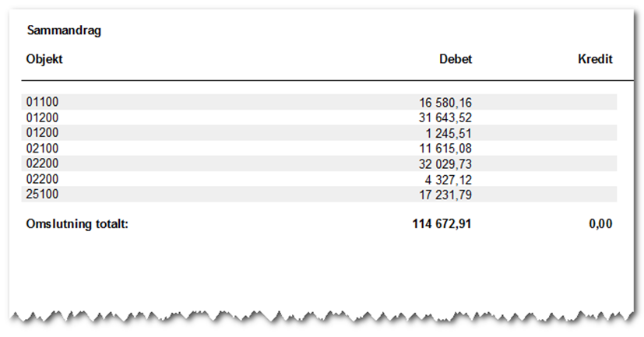Select the Objekt column header
Viewport: 644px width, 337px height.
[x=44, y=59]
